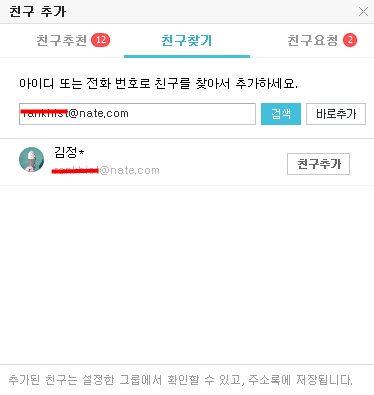Screen dimensions: 374x395
Task: Click the blue 검색 button
Action: tap(281, 114)
